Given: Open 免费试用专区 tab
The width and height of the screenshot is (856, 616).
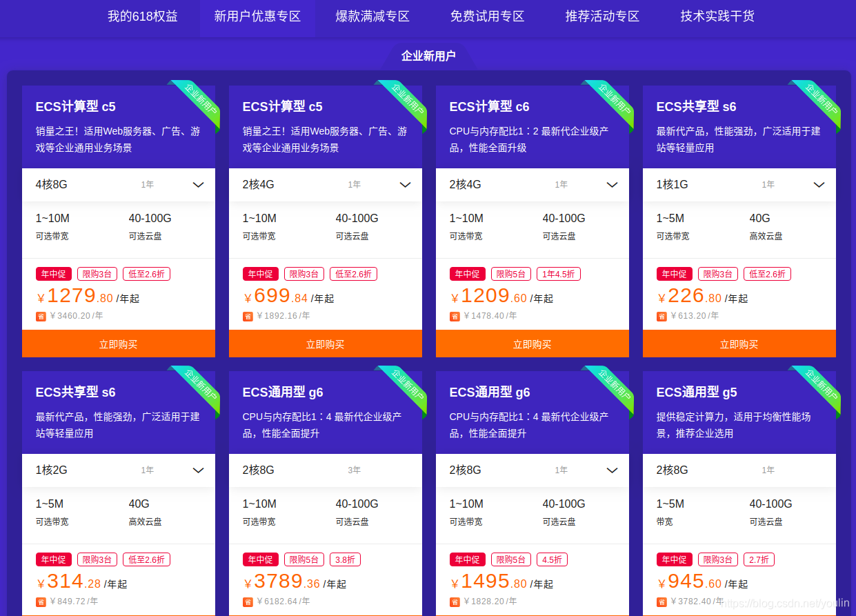Looking at the screenshot, I should coord(487,16).
